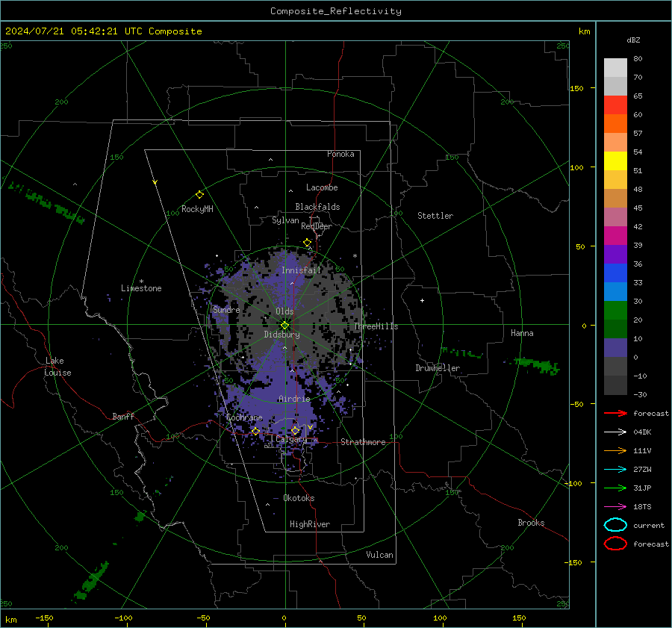This screenshot has width=672, height=628.
Task: Select the yellow 51–54 dBZ color swatch
Action: (615, 161)
